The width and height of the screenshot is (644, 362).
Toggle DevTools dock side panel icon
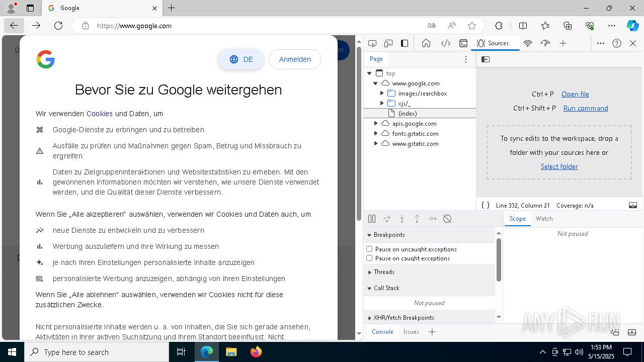click(405, 43)
